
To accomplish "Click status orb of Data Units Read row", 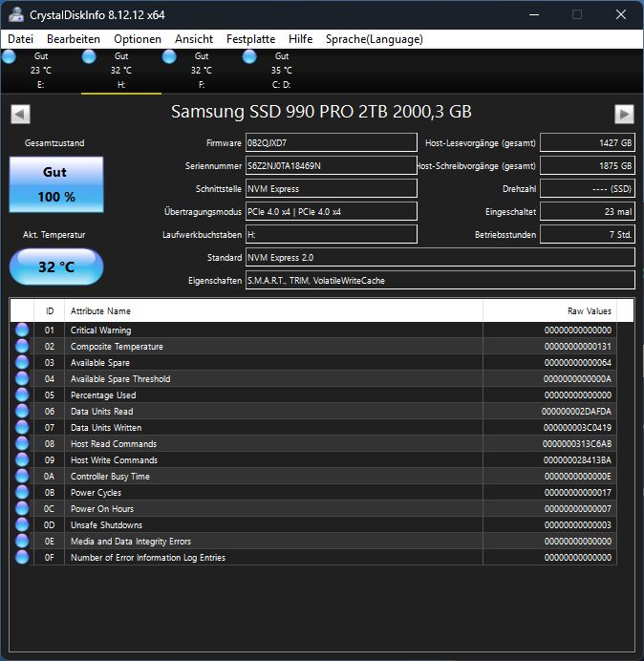I will pos(22,411).
